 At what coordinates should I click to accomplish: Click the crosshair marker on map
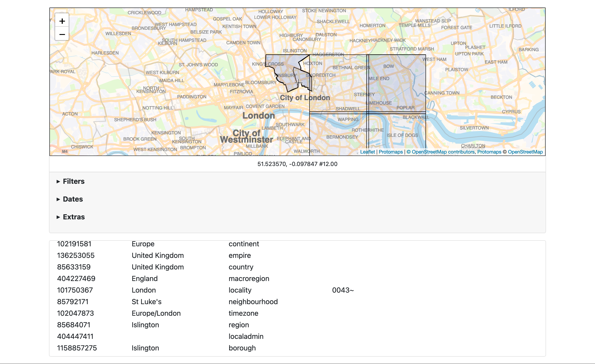(298, 83)
